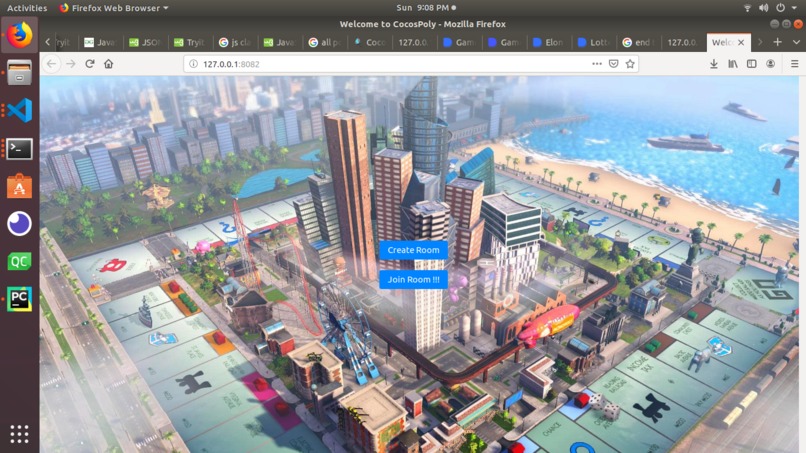Go back with the browser back arrow
Viewport: 806px width, 453px height.
(x=51, y=64)
